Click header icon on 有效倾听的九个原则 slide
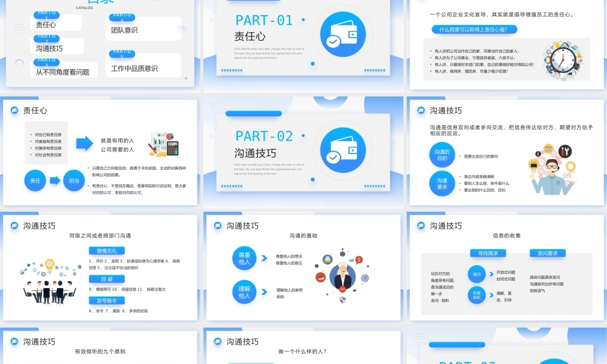This screenshot has width=607, height=364. pyautogui.click(x=15, y=341)
